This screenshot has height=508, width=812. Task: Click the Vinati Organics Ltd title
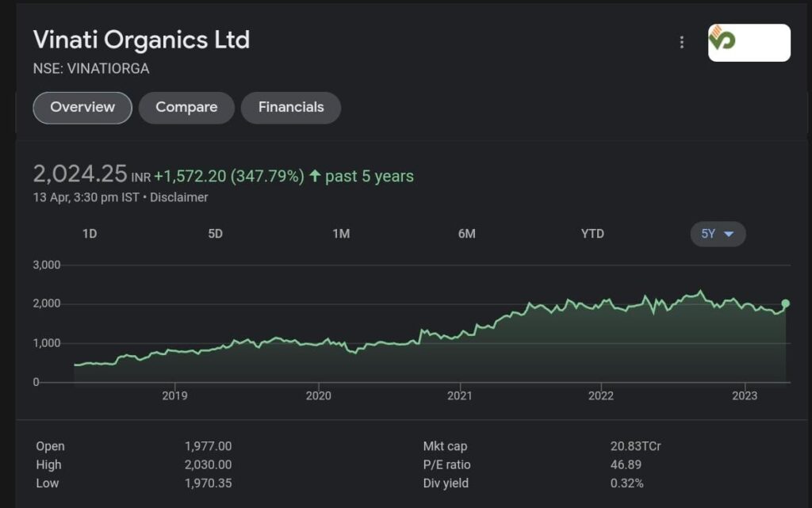[141, 40]
